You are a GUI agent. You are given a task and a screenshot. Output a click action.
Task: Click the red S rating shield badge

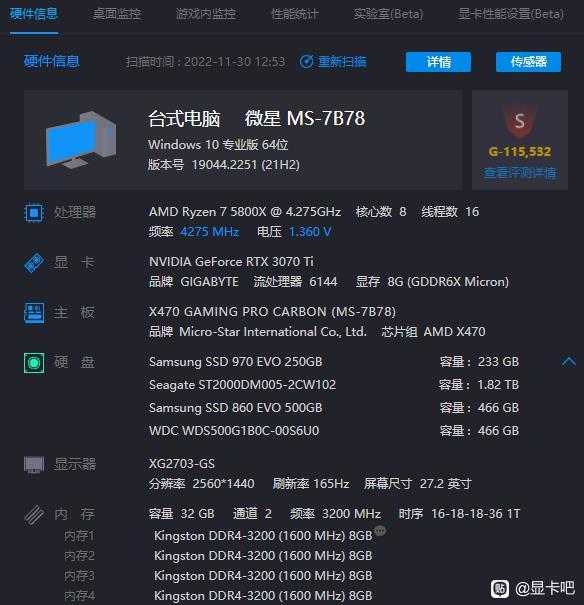[520, 122]
